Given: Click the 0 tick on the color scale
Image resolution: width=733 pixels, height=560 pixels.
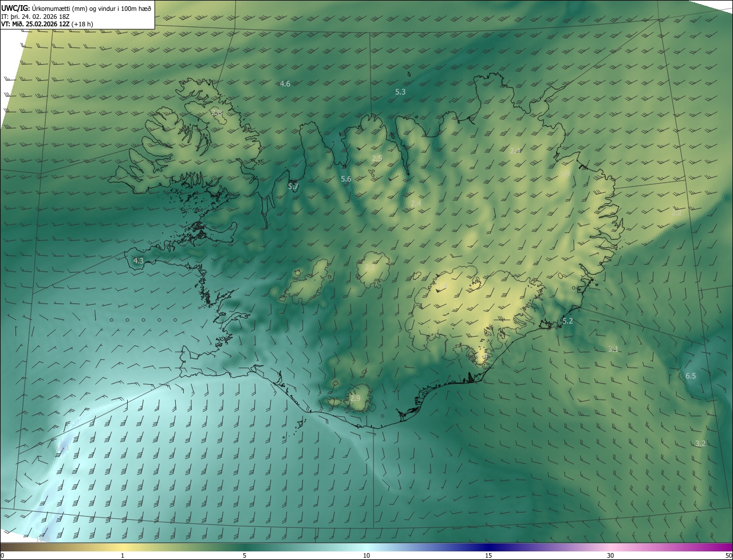Looking at the screenshot, I should click(2, 555).
